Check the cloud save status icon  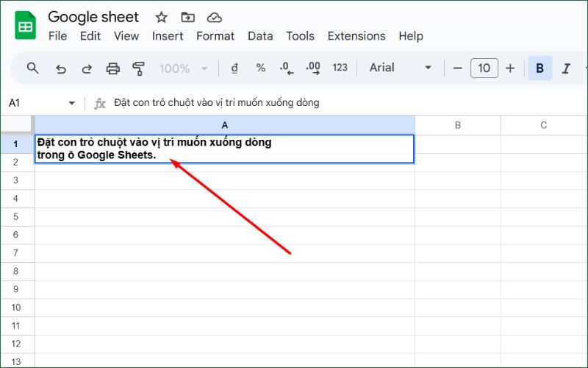tap(214, 17)
